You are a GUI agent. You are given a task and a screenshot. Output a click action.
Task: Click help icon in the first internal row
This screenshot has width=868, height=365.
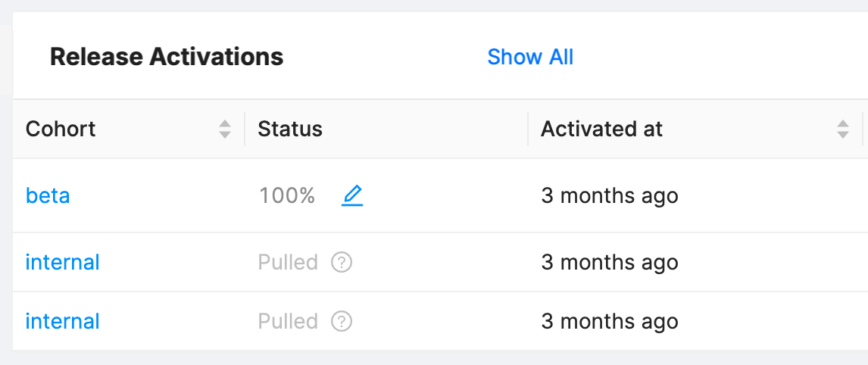pos(342,263)
